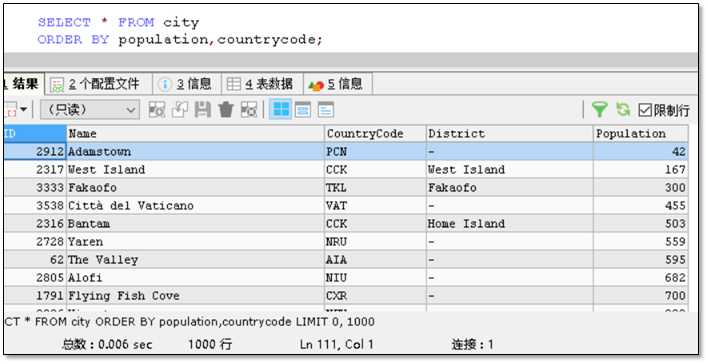
Task: Click the population value 503
Action: click(x=640, y=224)
